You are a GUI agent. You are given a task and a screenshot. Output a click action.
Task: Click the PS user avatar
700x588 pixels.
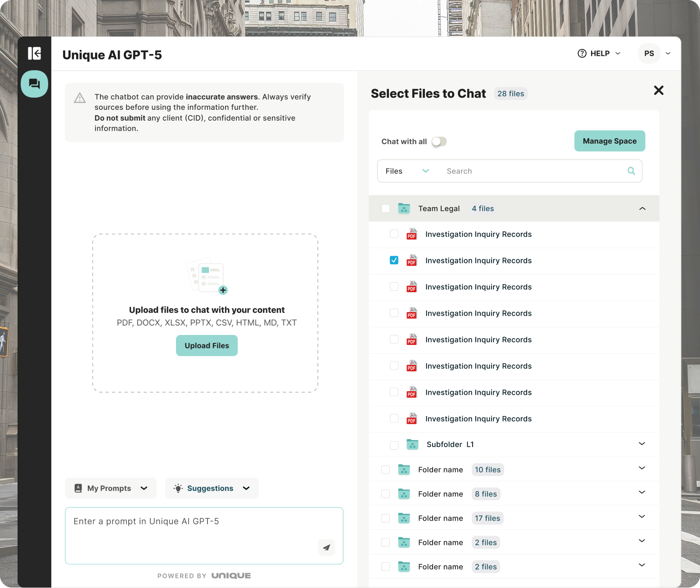pyautogui.click(x=649, y=54)
